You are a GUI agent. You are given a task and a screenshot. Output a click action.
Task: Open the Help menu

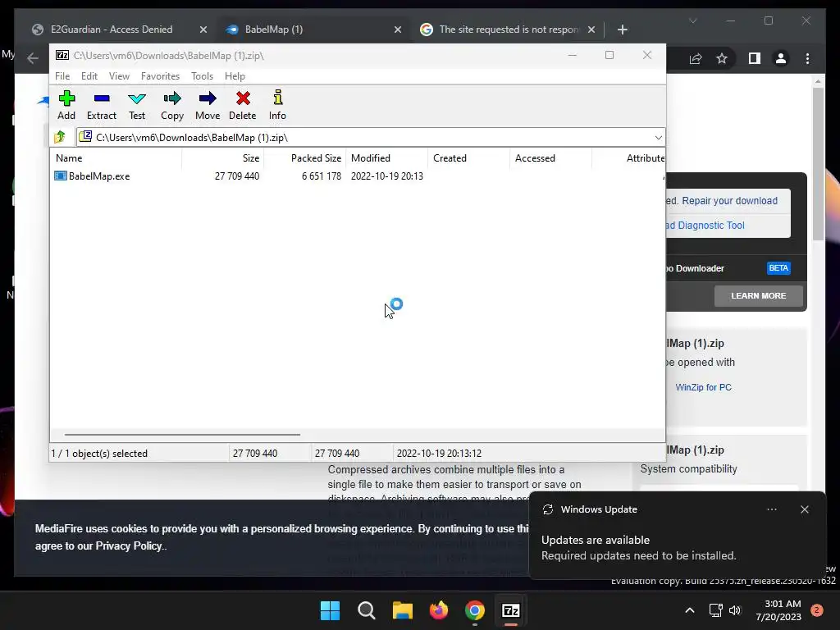tap(235, 76)
